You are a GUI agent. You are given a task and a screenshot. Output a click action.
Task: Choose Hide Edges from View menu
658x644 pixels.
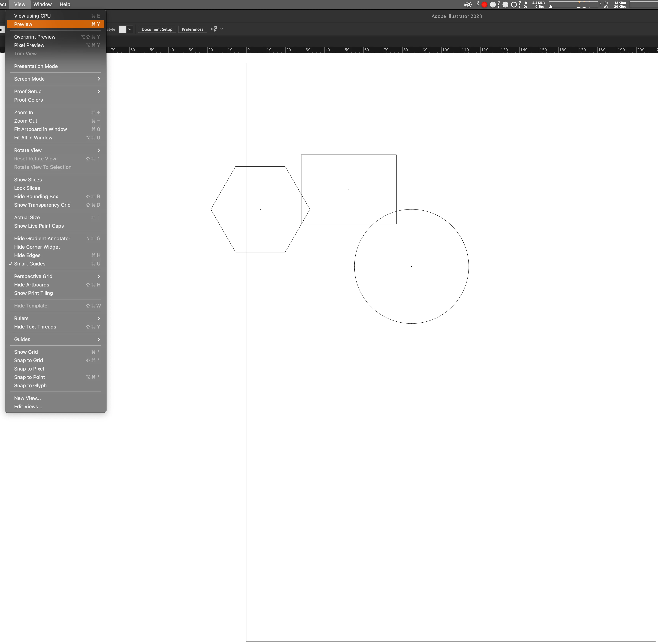[27, 255]
